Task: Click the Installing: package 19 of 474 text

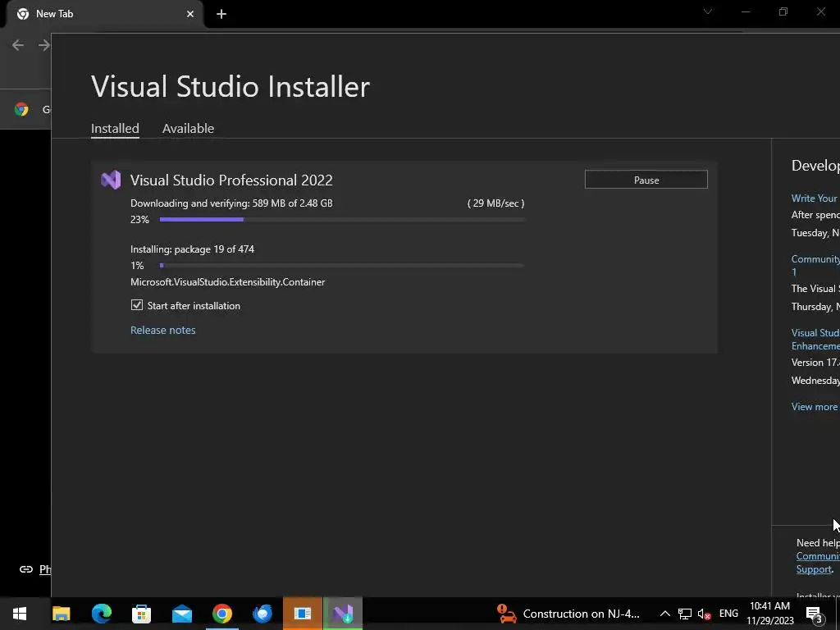Action: [x=192, y=249]
